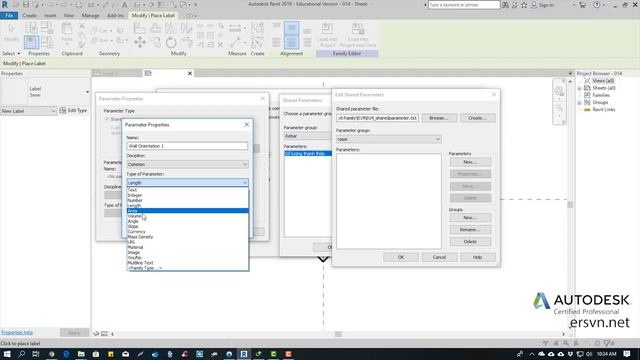Image resolution: width=640 pixels, height=360 pixels.
Task: Open the Type of Parameter dropdown showing Length
Action: 187,182
